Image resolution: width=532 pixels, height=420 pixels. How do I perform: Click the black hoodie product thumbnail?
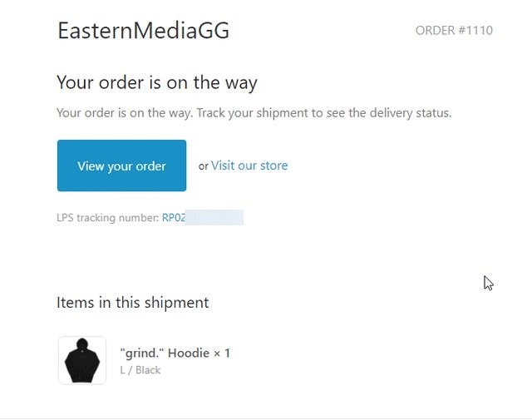click(81, 360)
